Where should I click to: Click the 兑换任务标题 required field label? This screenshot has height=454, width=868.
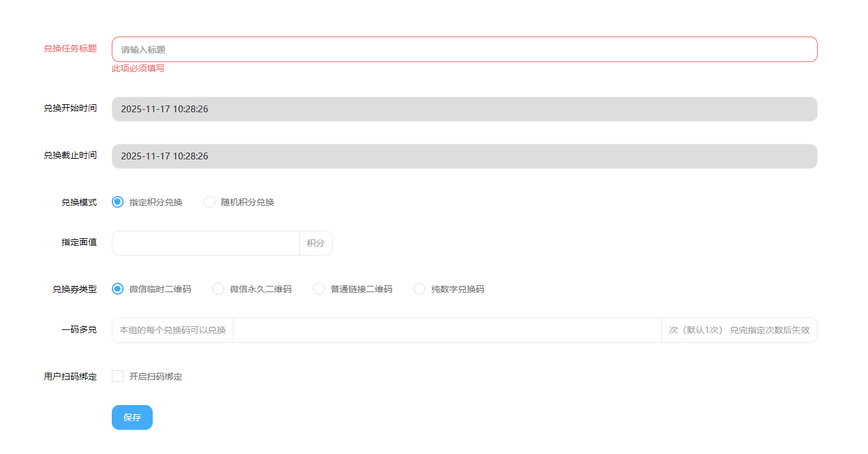70,49
